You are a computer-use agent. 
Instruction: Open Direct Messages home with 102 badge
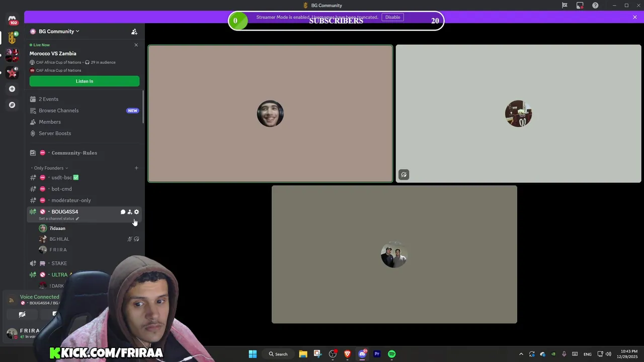[x=12, y=20]
